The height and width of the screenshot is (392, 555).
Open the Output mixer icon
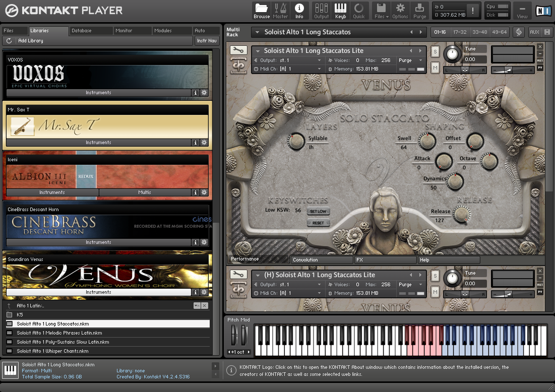[x=322, y=11]
